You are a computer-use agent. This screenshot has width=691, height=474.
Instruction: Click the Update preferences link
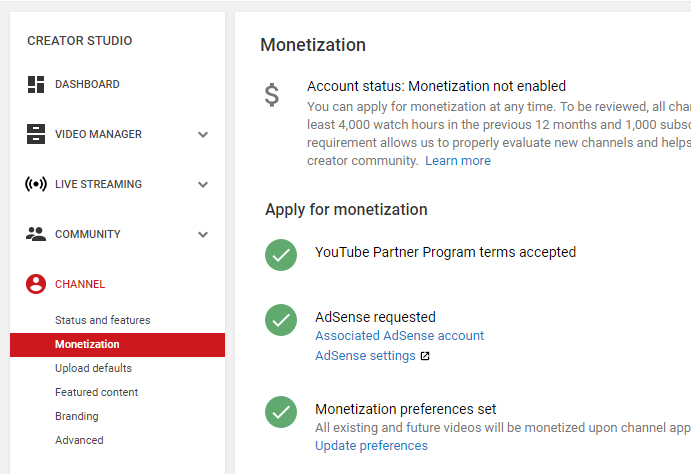pyautogui.click(x=371, y=446)
